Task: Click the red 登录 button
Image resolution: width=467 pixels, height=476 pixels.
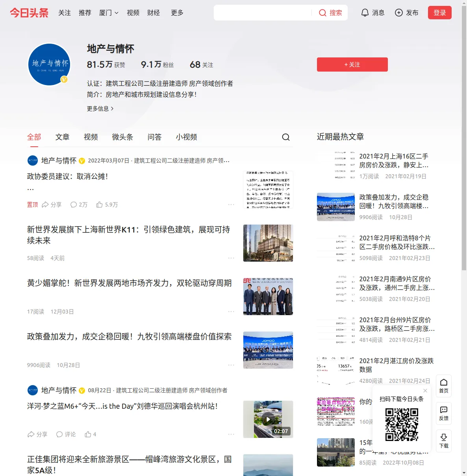Action: tap(439, 13)
